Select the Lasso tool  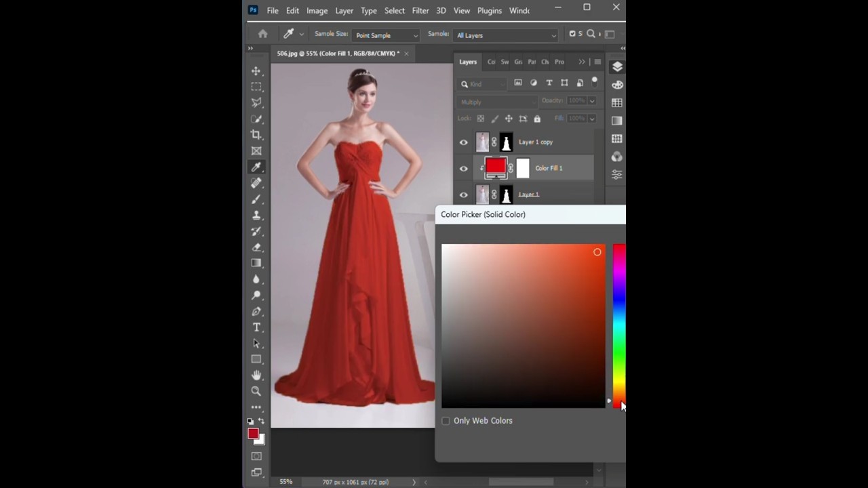click(x=256, y=103)
